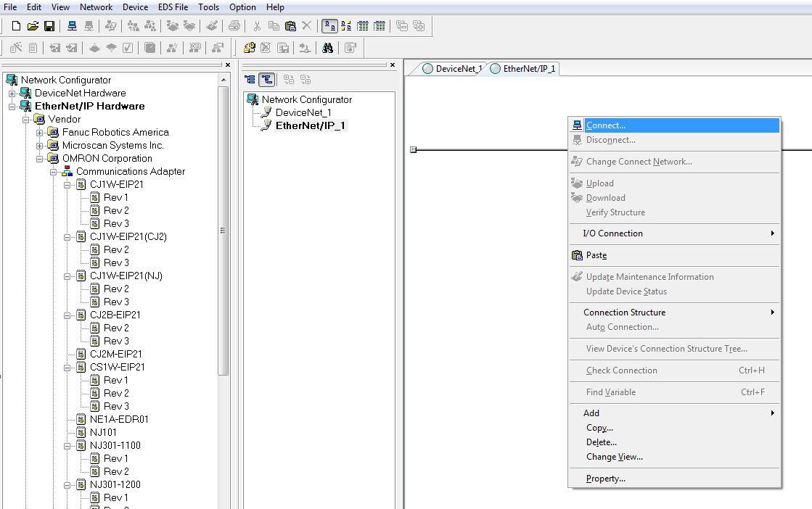This screenshot has height=509, width=812.
Task: Click the Delete X toolbar icon
Action: click(306, 26)
